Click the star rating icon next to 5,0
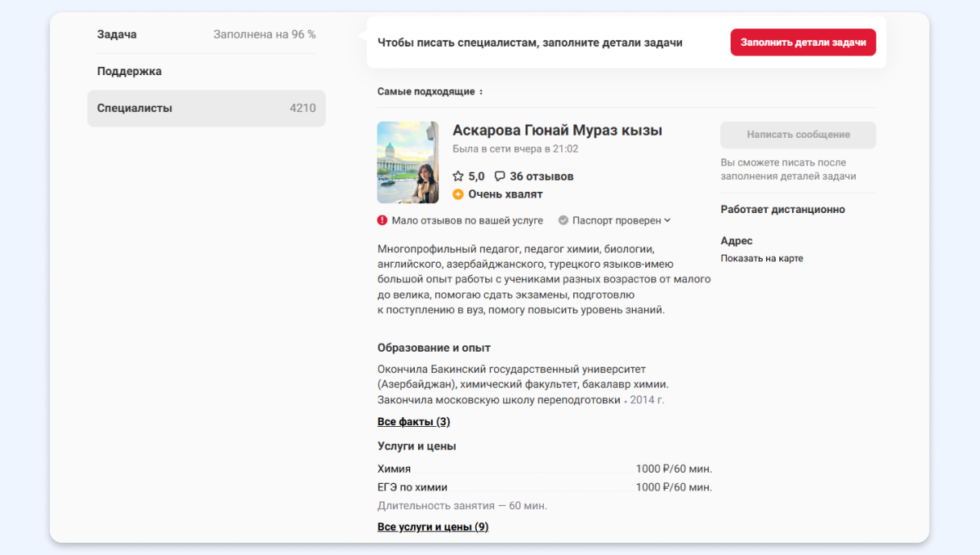Image resolution: width=980 pixels, height=555 pixels. pos(458,176)
